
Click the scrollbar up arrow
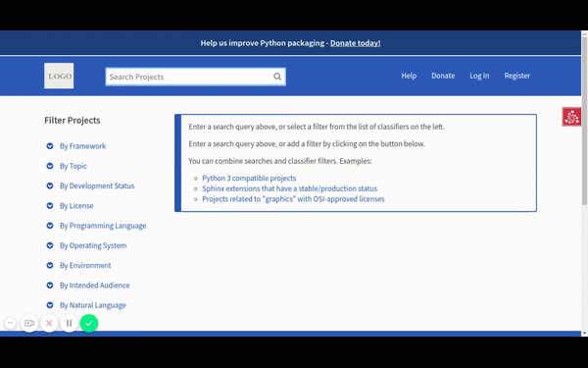584,33
